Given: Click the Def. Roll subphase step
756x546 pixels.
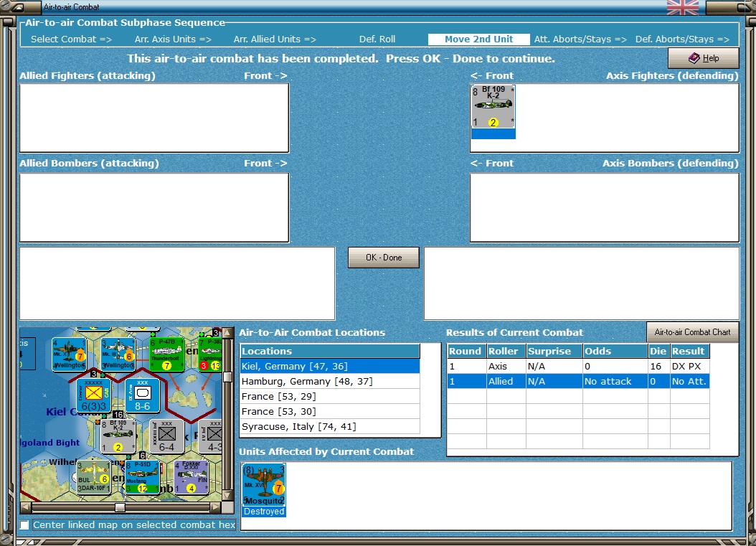Looking at the screenshot, I should click(377, 39).
